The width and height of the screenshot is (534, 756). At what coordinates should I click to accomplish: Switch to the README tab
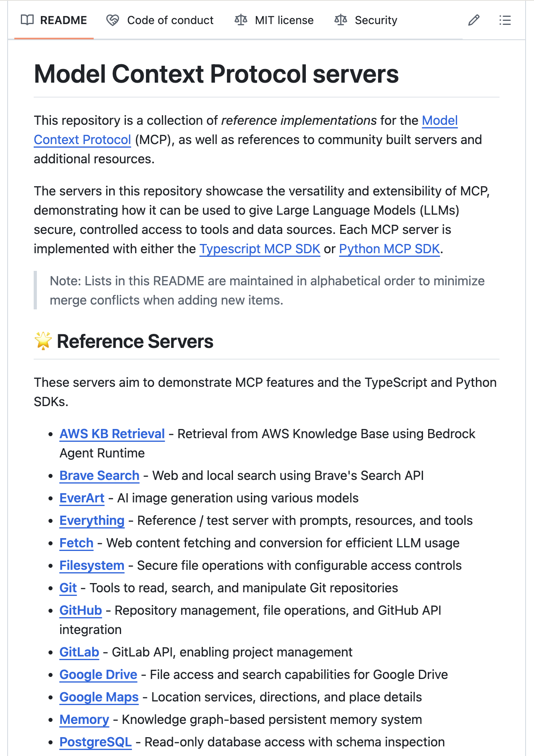tap(54, 20)
